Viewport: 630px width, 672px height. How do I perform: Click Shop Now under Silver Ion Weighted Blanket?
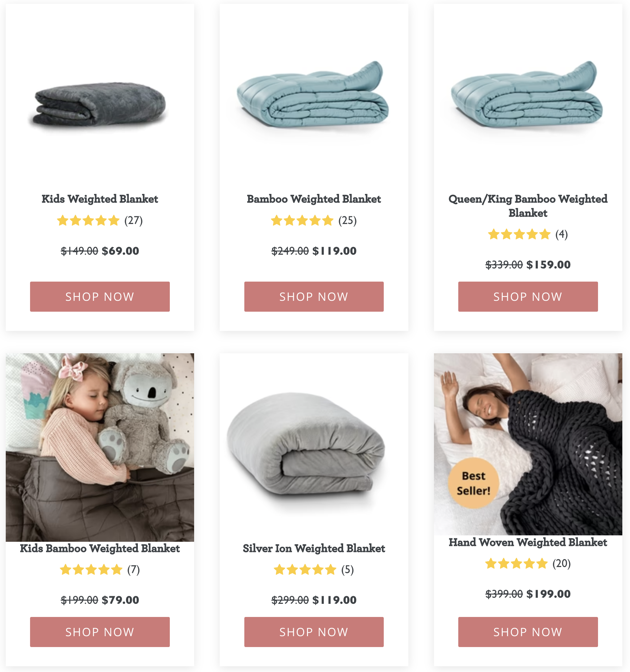(314, 632)
